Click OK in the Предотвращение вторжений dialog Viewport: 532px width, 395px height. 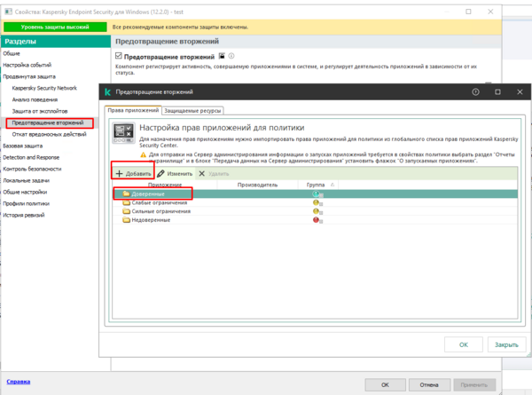464,344
